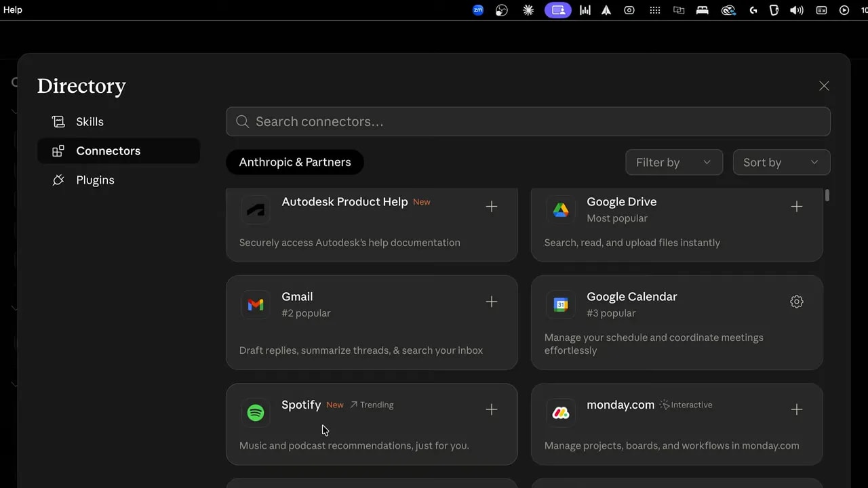
Task: Open the Skills section
Action: (x=119, y=122)
